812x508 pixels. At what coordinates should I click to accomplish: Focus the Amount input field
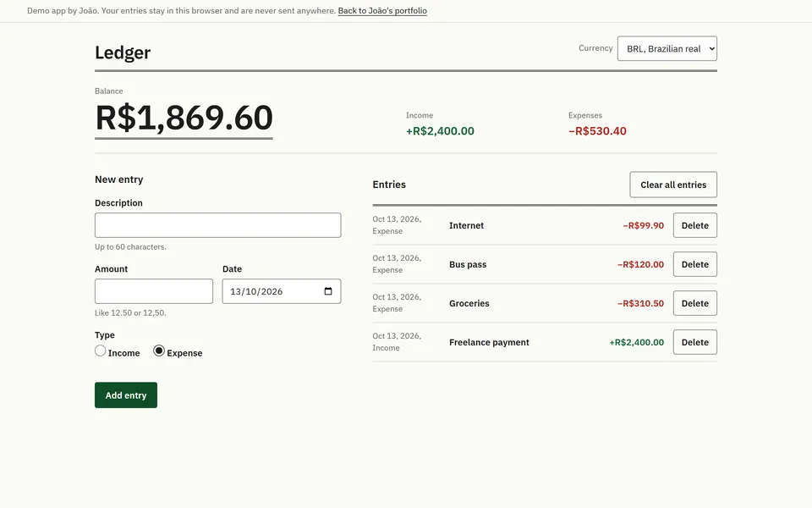coord(154,291)
